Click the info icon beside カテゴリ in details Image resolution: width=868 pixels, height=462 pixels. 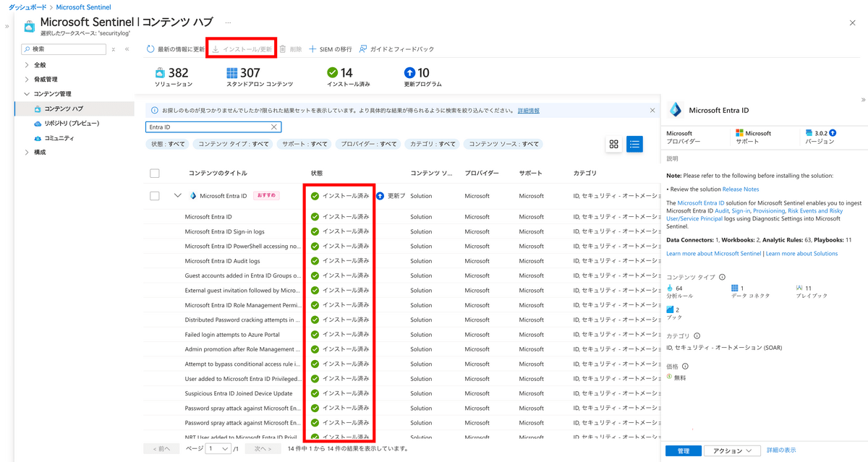coord(697,336)
